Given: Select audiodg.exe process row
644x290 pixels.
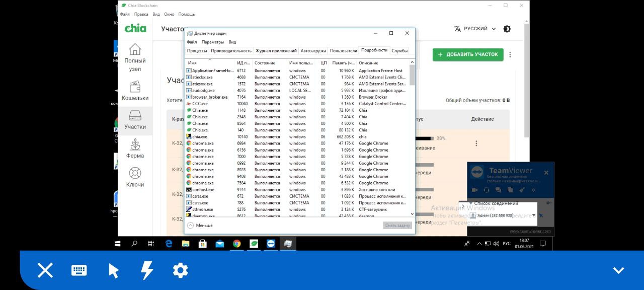Looking at the screenshot, I should [297, 91].
